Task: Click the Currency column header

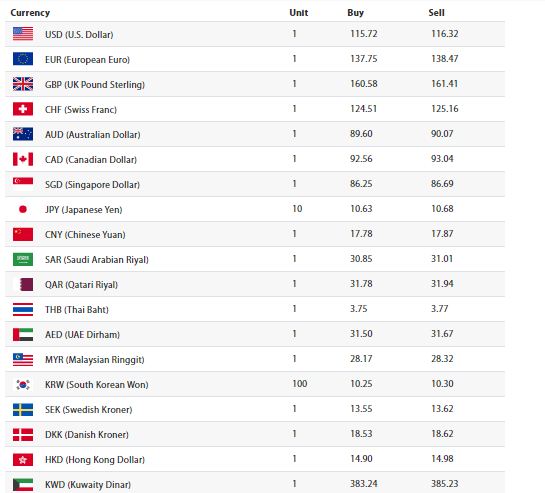Action: [x=30, y=13]
